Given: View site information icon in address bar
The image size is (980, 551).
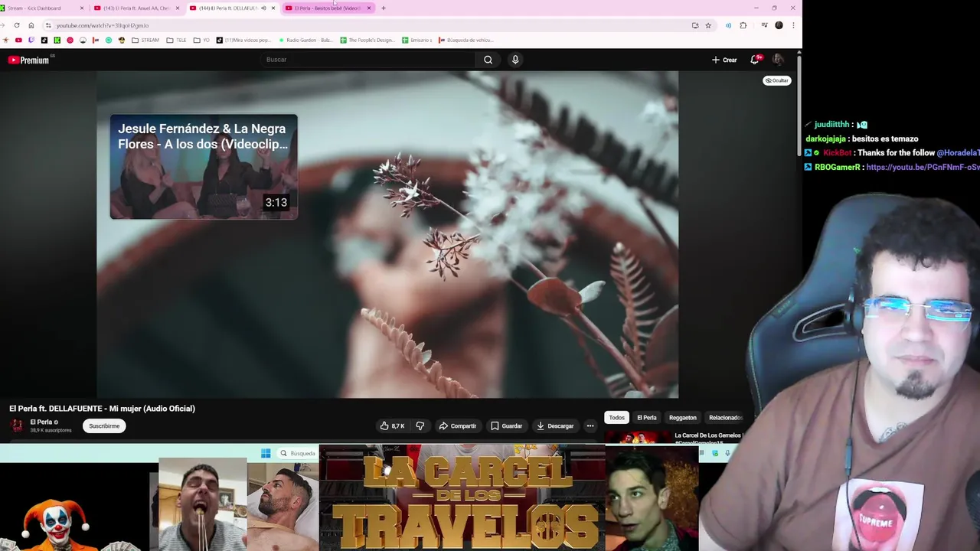Looking at the screenshot, I should (x=48, y=25).
